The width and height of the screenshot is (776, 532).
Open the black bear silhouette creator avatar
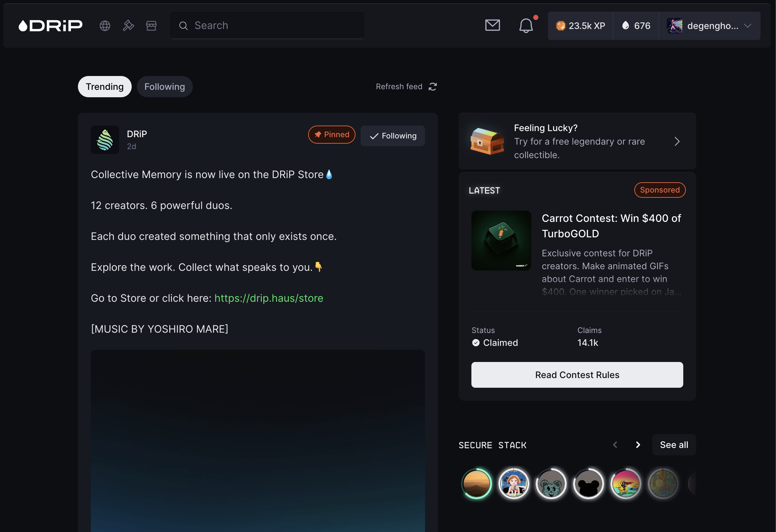[588, 483]
